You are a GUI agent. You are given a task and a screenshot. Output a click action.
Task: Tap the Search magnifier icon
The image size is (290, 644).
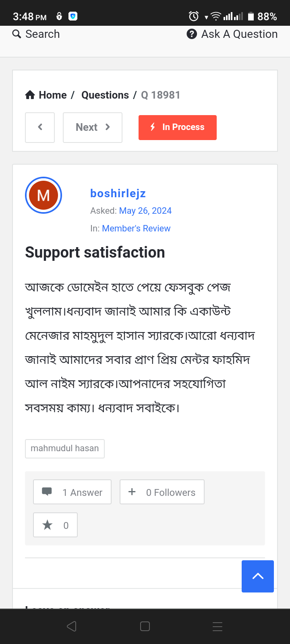point(17,34)
